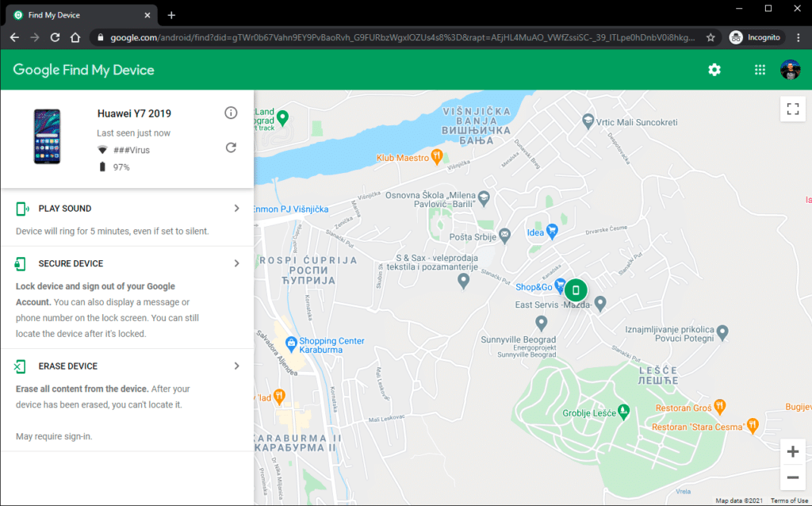Select the Vrtic Mali Suncokreti pin
Screen dimensions: 812x506
coord(588,121)
